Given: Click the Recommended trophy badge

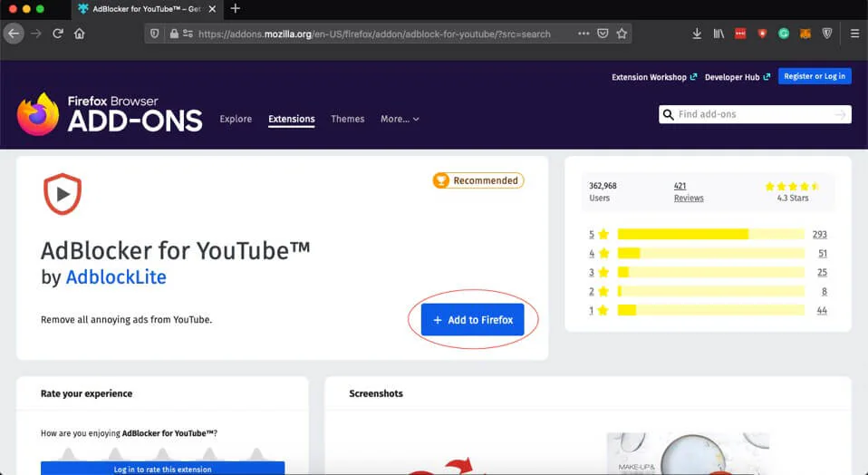Looking at the screenshot, I should (478, 180).
